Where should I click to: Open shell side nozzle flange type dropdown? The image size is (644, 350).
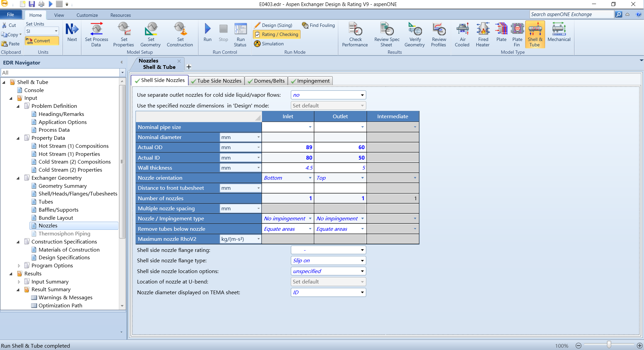[362, 261]
